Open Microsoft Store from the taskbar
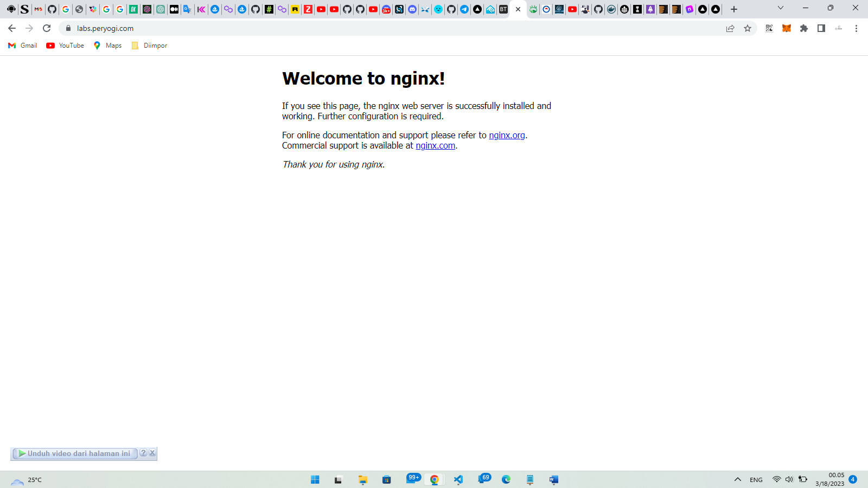Viewport: 868px width, 488px height. (387, 479)
